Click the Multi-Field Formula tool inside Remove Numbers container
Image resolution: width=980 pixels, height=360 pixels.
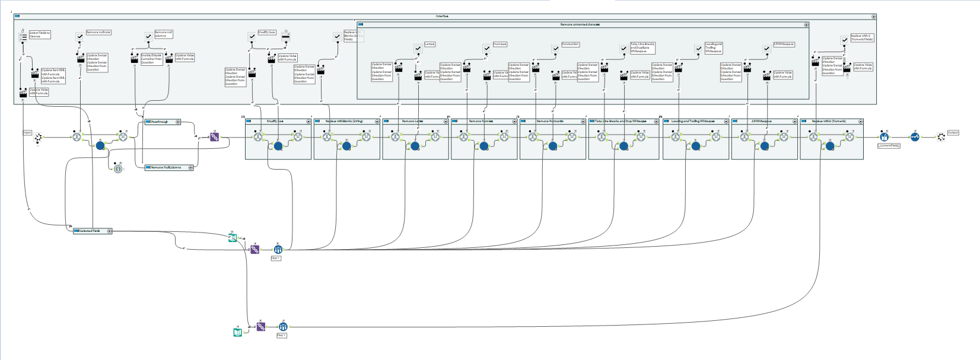[x=484, y=146]
